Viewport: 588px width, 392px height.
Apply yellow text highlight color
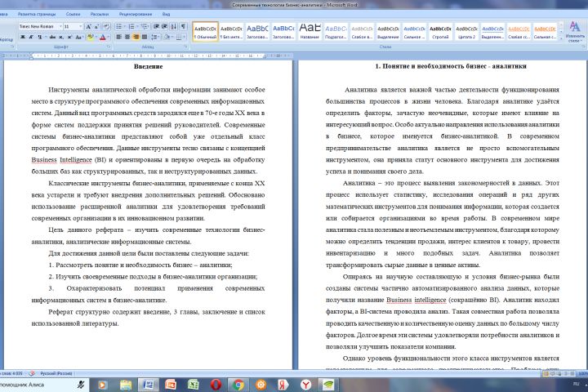tap(91, 37)
